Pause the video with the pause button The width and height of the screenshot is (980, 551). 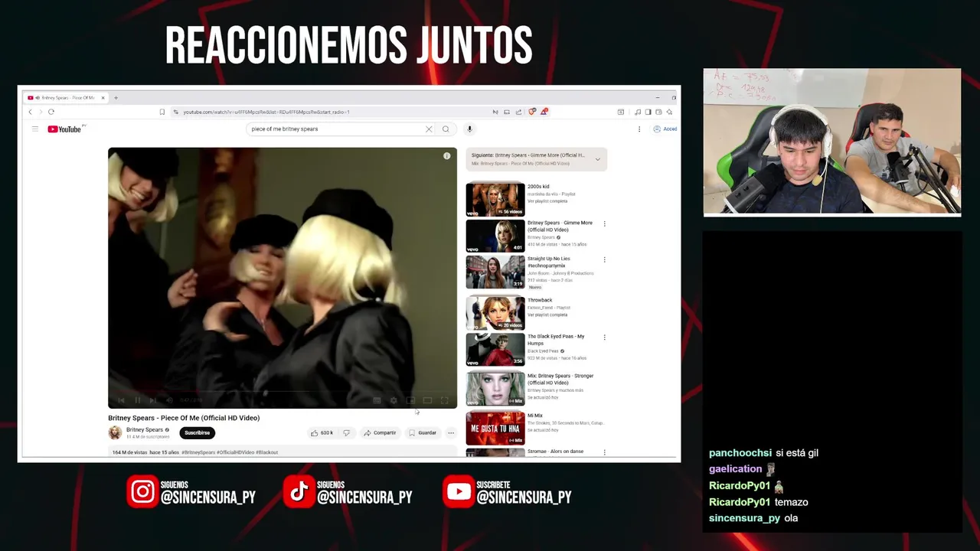point(138,400)
